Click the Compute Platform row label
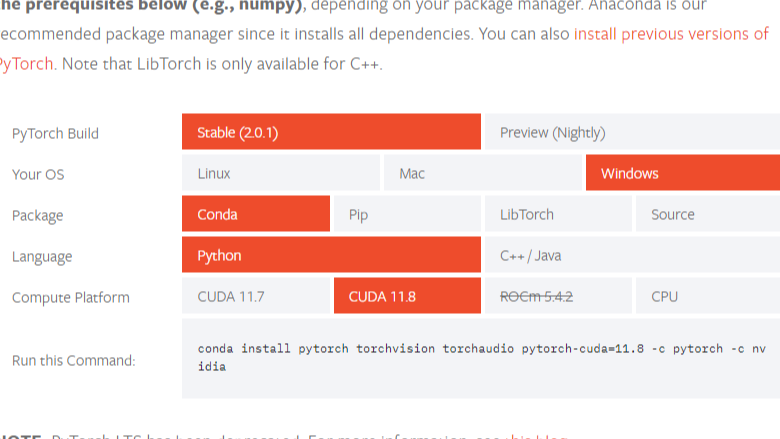 tap(70, 297)
